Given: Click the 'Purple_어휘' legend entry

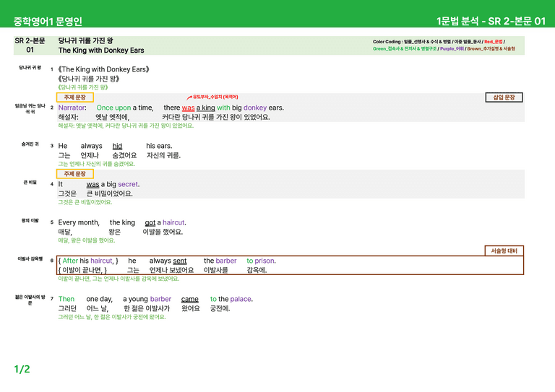Looking at the screenshot, I should click(x=452, y=49).
